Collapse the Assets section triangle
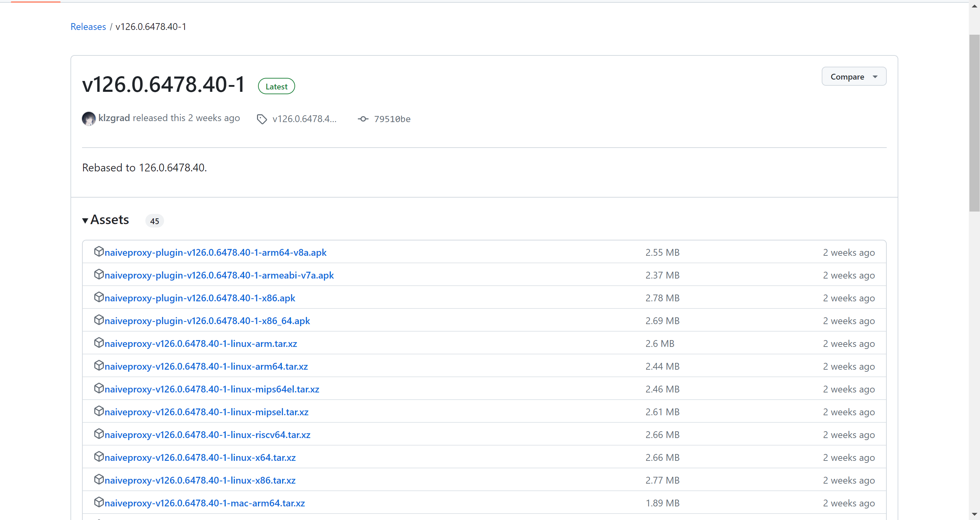This screenshot has width=980, height=520. pyautogui.click(x=85, y=220)
